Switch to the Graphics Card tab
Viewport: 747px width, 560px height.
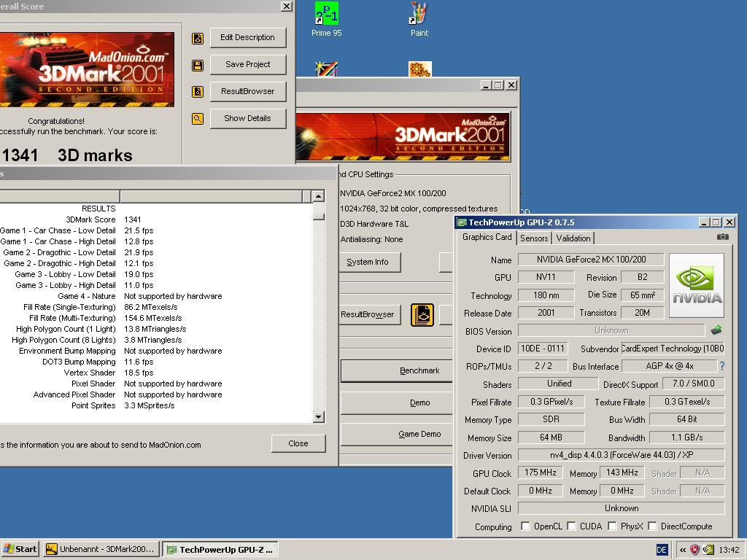487,237
